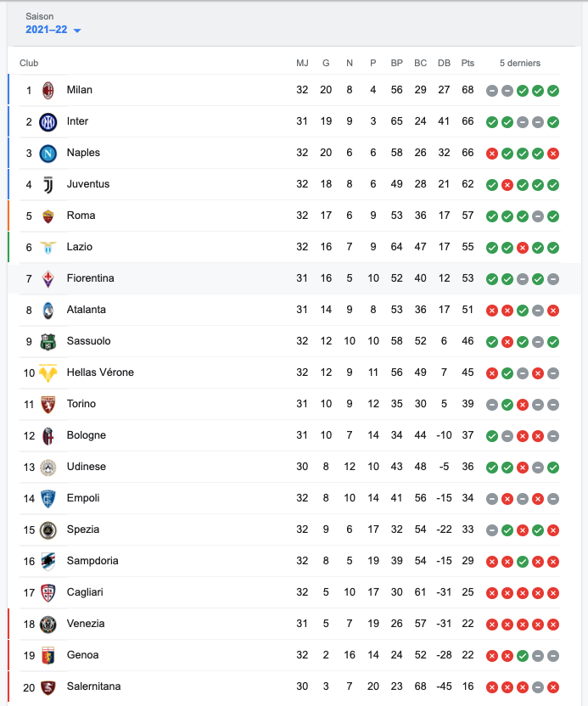The width and height of the screenshot is (588, 706).
Task: Click the Pts column header
Action: (468, 63)
